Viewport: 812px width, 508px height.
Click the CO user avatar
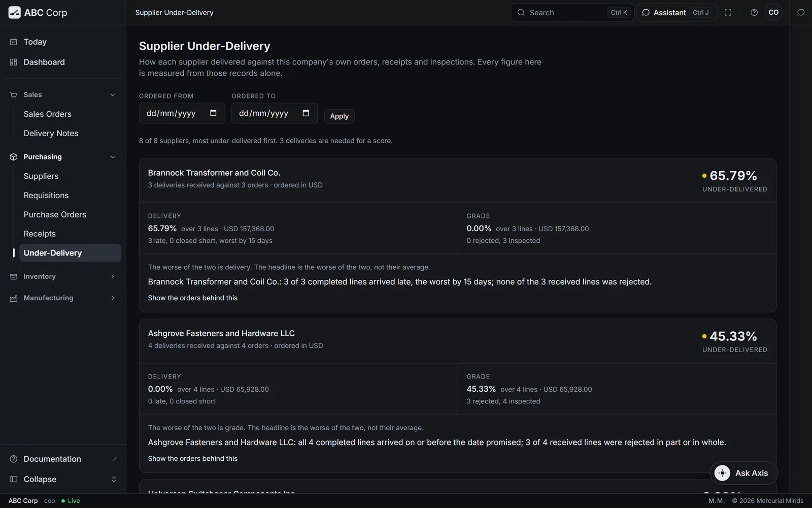point(773,13)
